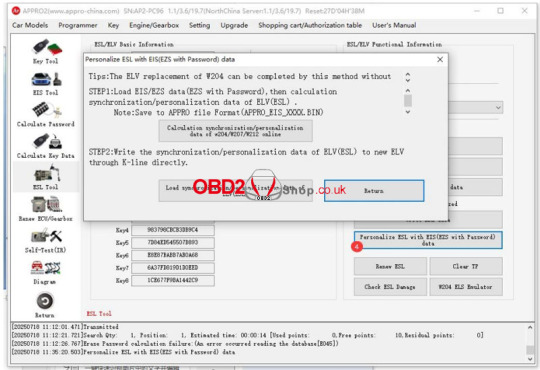Maximize the APPRO2 window
540x370 pixels.
point(500,11)
